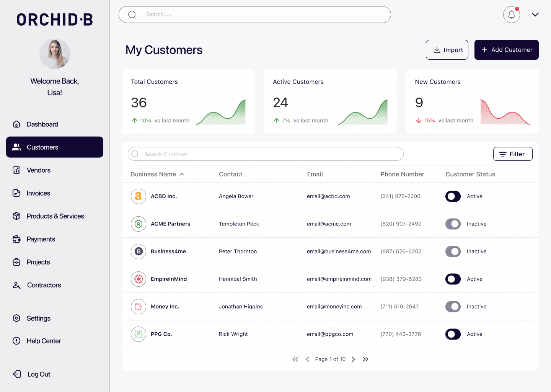
Task: Click the Phone Number column header
Action: point(402,174)
